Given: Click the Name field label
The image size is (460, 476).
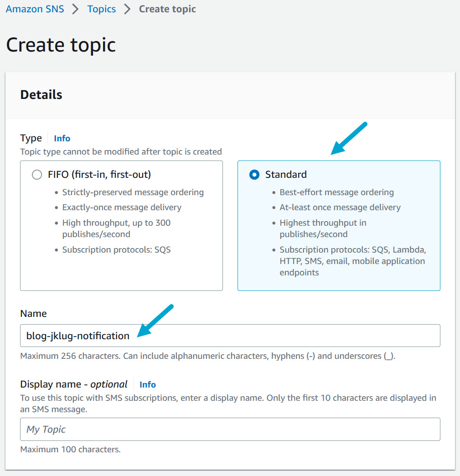Looking at the screenshot, I should (x=34, y=314).
